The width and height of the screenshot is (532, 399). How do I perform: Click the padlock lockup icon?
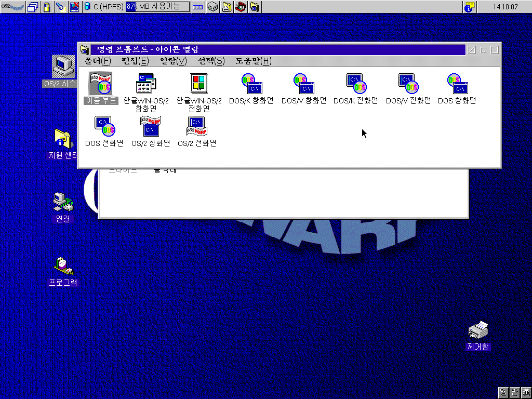point(47,7)
